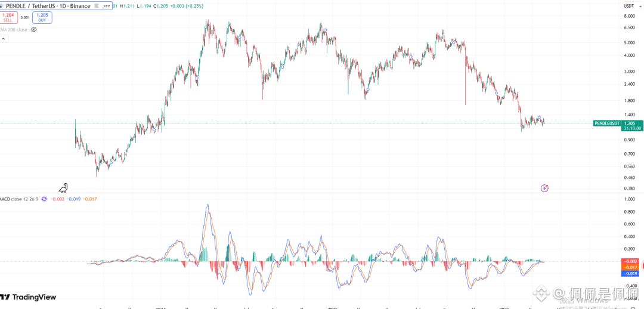Click the dinosaur icon above MACD pane
Screen dimensions: 644x309
pos(63,188)
